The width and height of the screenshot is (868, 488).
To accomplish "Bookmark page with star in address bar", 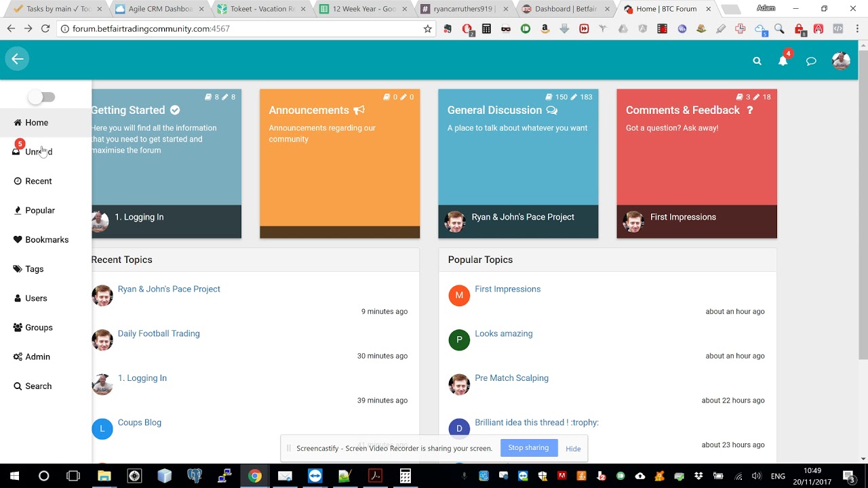I will click(x=427, y=29).
